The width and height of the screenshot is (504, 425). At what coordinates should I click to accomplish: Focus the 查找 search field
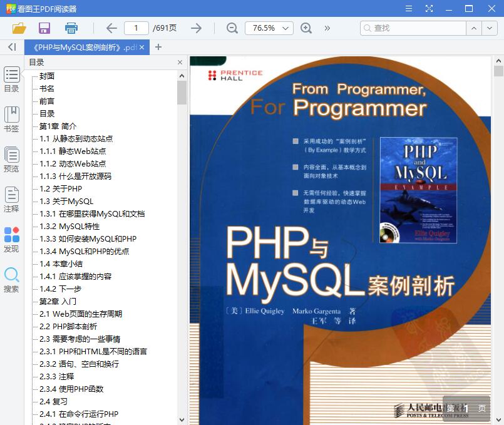pyautogui.click(x=413, y=28)
